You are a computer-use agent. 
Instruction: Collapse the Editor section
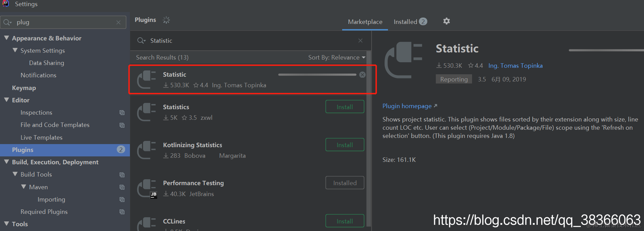[6, 100]
